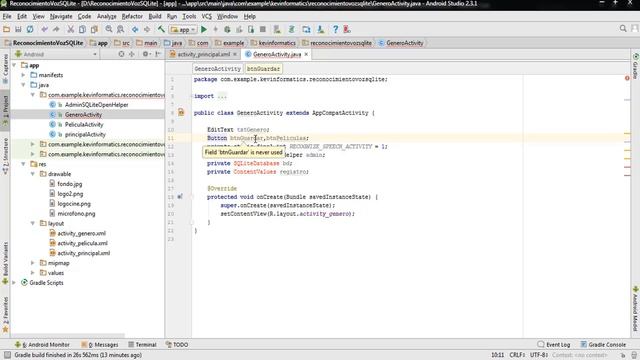The height and width of the screenshot is (360, 640).
Task: Expand the values folder
Action: tap(33, 273)
